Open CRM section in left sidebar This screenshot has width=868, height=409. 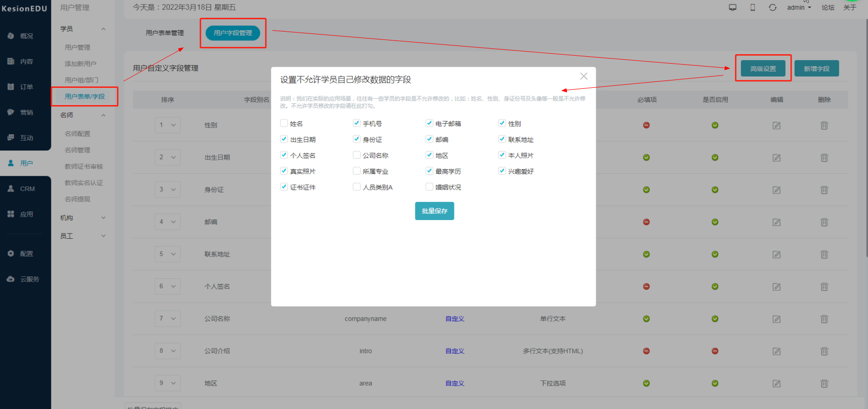(x=25, y=189)
